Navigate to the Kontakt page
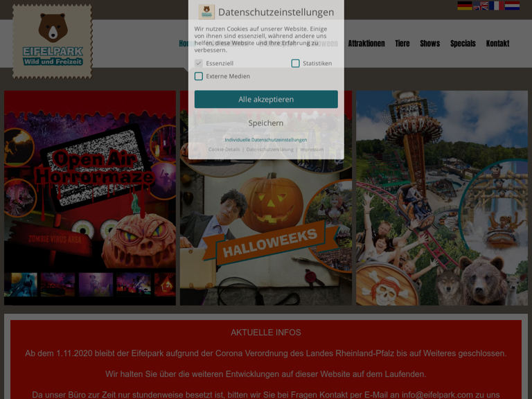The image size is (532, 399). [x=497, y=44]
